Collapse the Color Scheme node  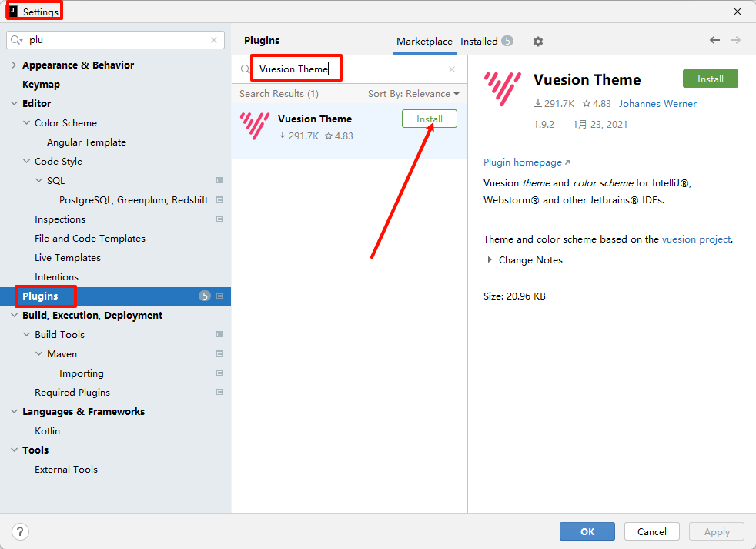(26, 123)
